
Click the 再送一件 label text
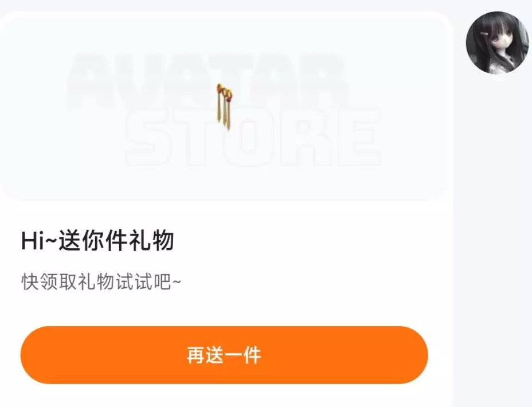[x=224, y=355]
